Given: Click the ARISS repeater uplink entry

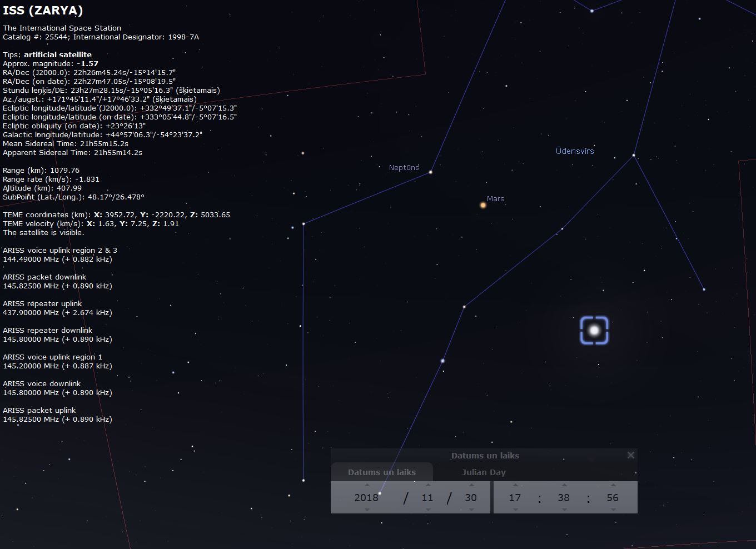Looking at the screenshot, I should tap(42, 304).
